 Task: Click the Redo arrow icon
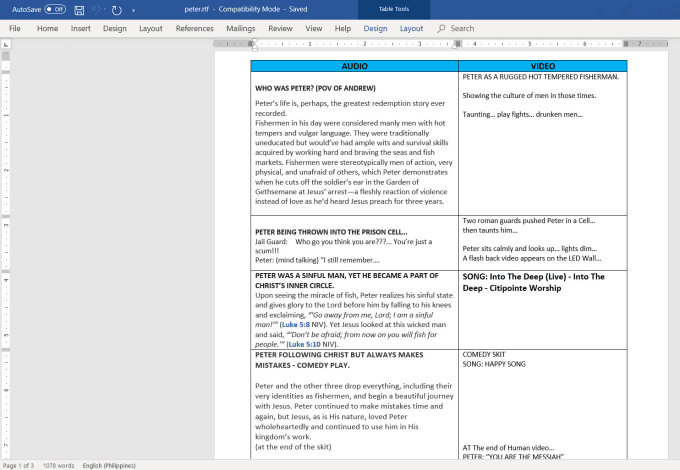116,10
